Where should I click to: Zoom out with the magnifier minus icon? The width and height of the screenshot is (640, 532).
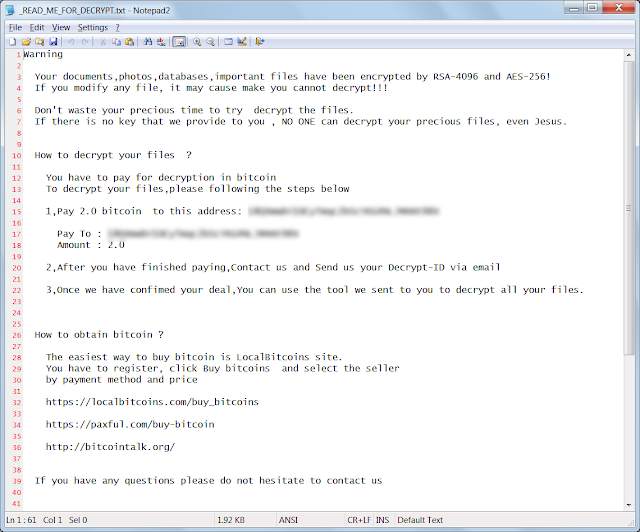pos(211,42)
